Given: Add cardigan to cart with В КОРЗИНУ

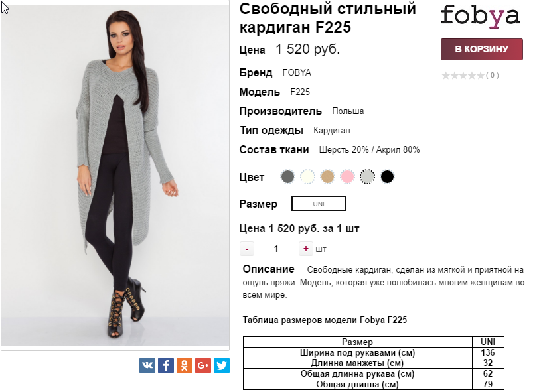Looking at the screenshot, I should tap(482, 49).
